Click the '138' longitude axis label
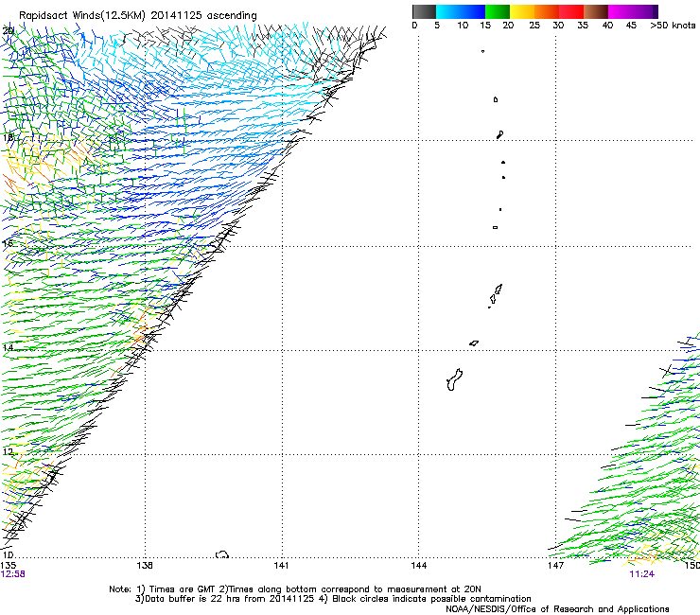This screenshot has height=615, width=700. (x=145, y=566)
